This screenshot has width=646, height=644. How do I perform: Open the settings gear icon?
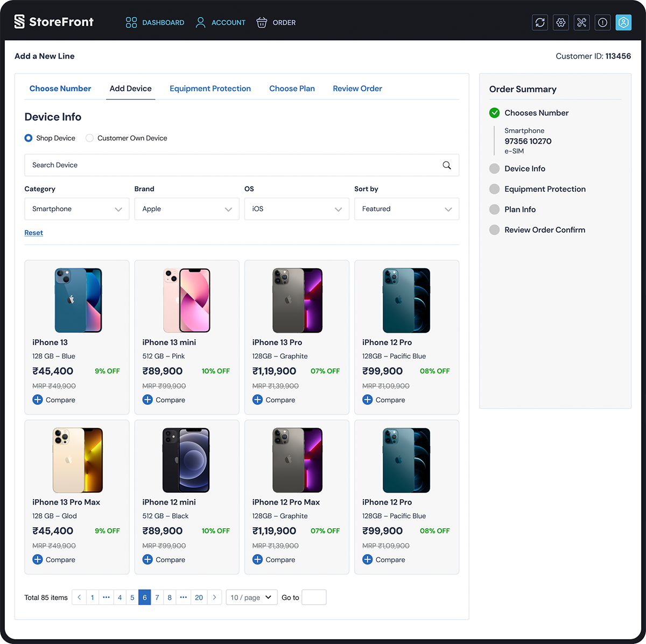(560, 22)
